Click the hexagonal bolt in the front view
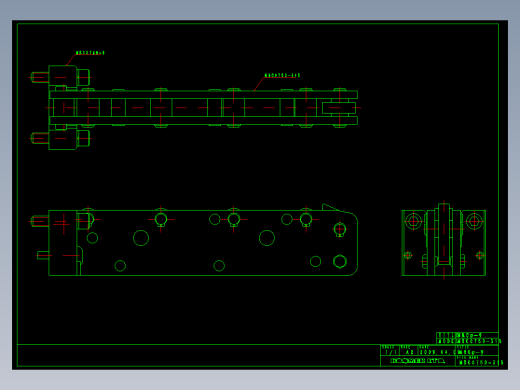 pyautogui.click(x=340, y=261)
